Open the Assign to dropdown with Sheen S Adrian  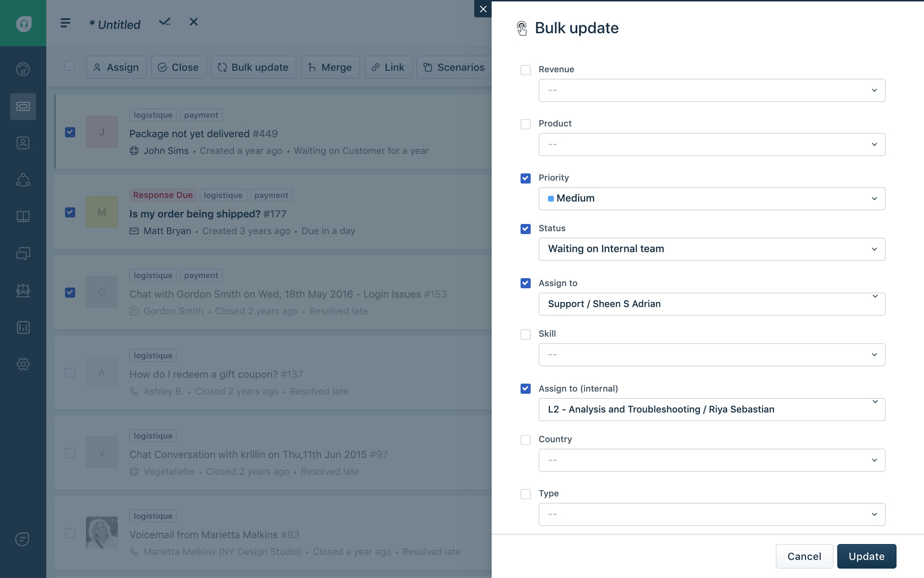point(711,304)
